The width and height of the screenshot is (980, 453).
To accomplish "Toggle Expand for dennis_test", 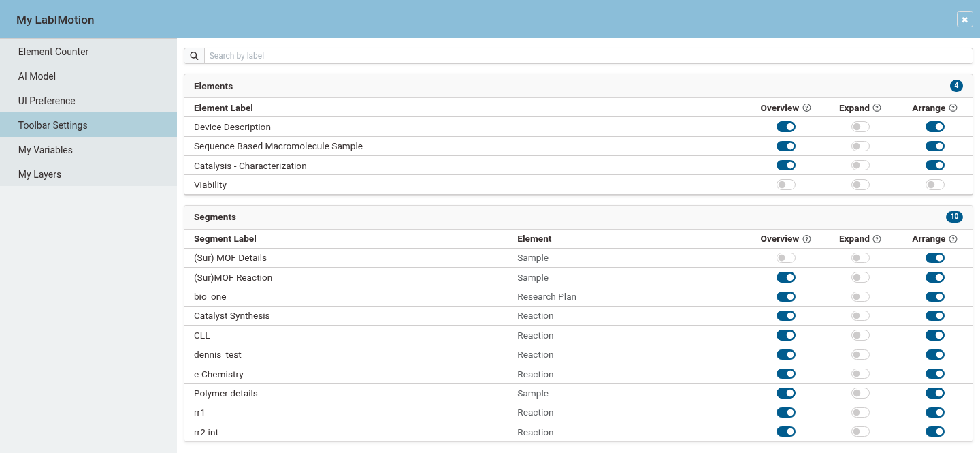I will pos(860,354).
